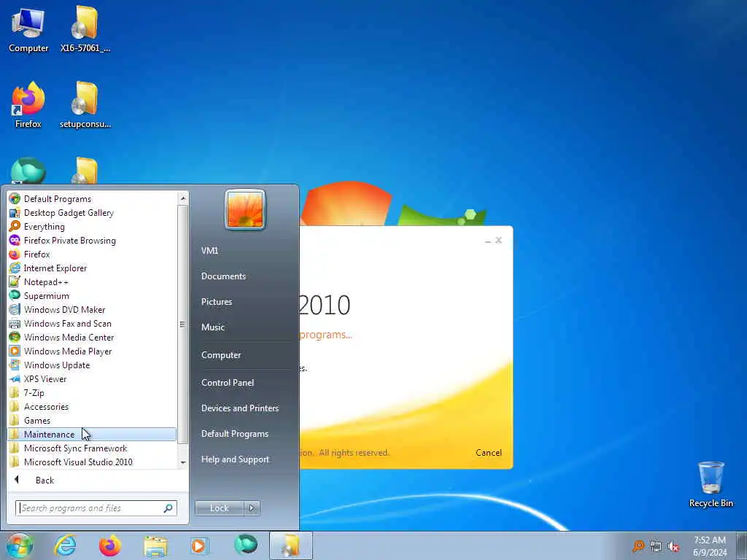This screenshot has width=747, height=560.
Task: Click the Lock button
Action: (219, 508)
